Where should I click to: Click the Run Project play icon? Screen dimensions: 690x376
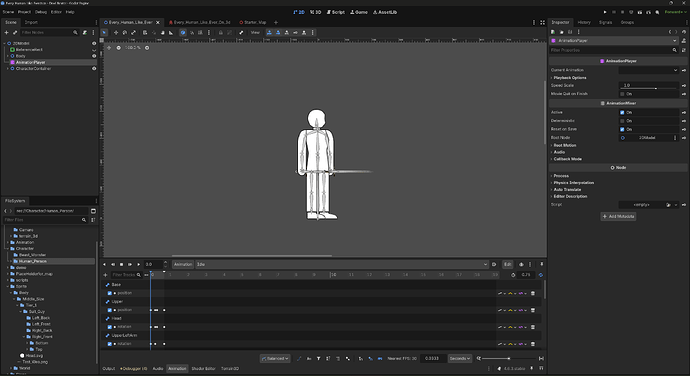click(605, 12)
